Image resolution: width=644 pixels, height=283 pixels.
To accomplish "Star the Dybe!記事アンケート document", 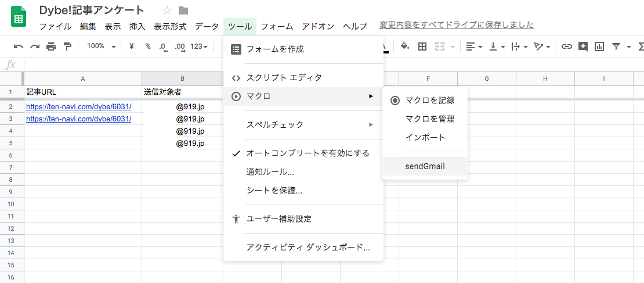I will (167, 10).
